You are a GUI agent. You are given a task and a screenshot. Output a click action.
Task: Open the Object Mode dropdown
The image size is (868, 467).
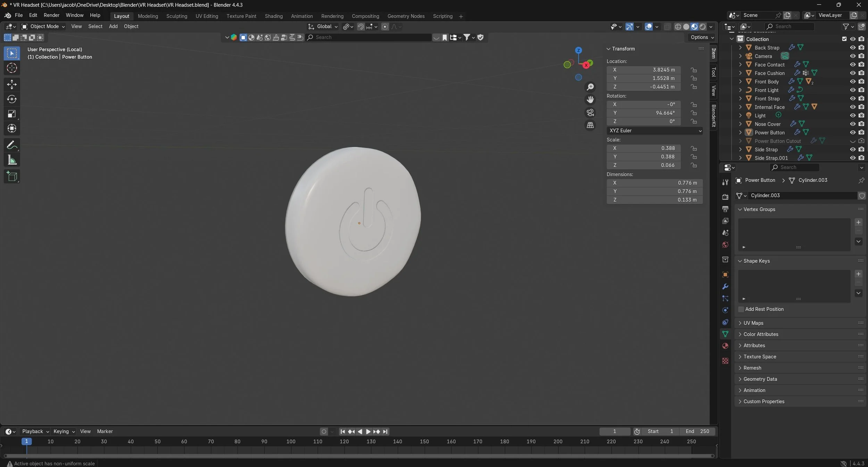click(x=44, y=26)
